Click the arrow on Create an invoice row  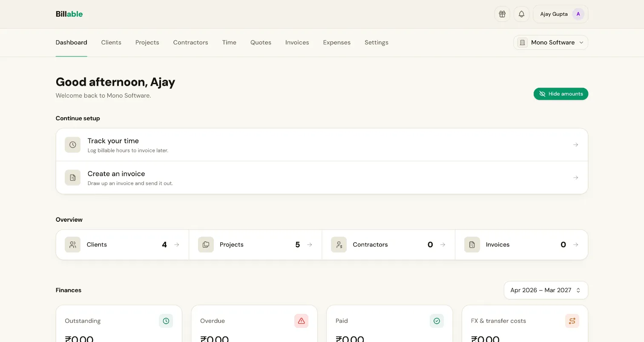[x=575, y=177]
